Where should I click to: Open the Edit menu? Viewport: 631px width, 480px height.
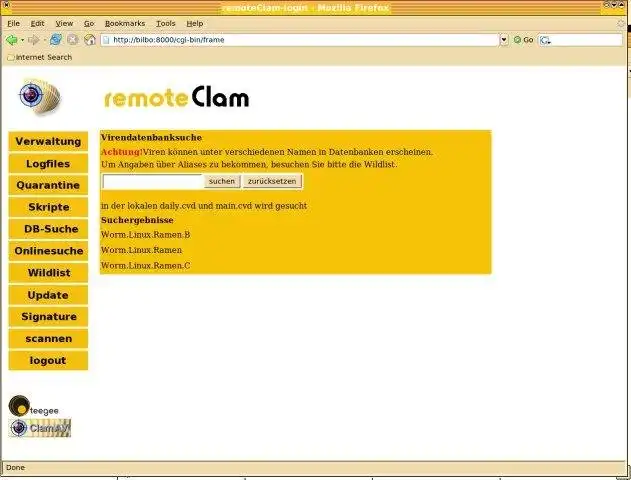coord(37,23)
